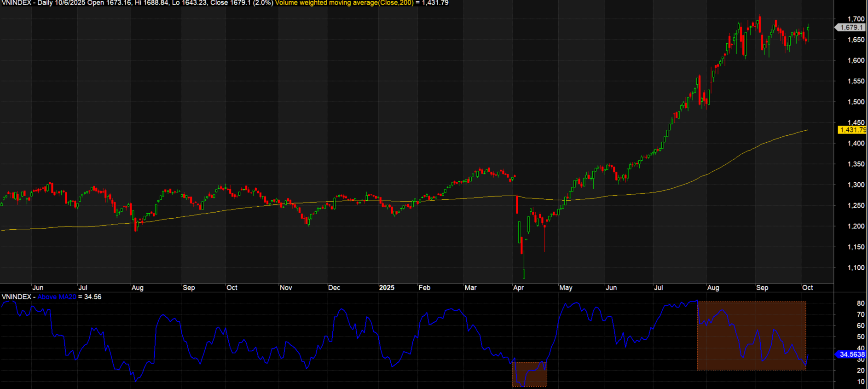The height and width of the screenshot is (389, 868).
Task: Click the 80 level on the indicator axis
Action: tap(860, 303)
